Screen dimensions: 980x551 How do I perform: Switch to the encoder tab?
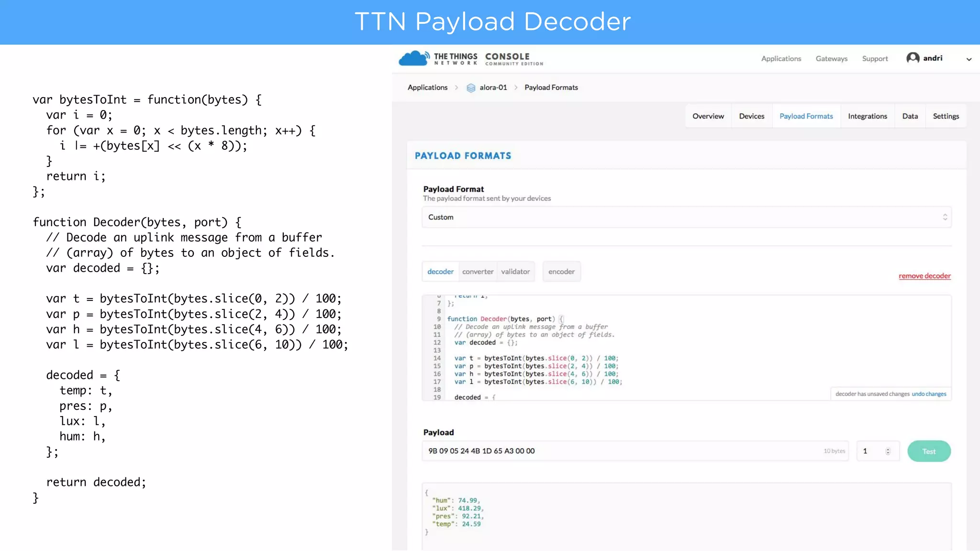561,272
